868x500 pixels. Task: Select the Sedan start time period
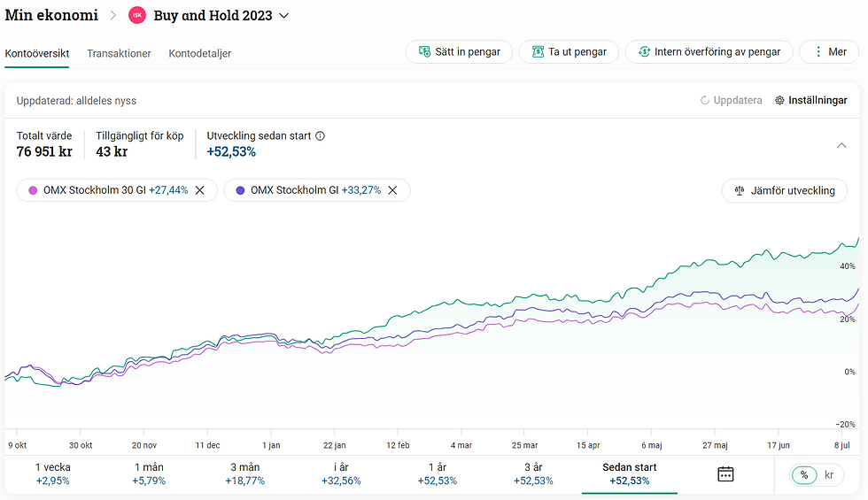pyautogui.click(x=630, y=473)
